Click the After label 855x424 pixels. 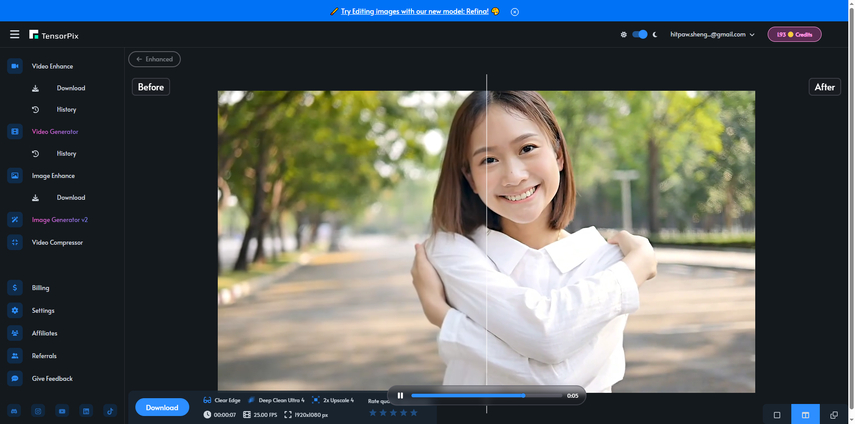click(824, 87)
